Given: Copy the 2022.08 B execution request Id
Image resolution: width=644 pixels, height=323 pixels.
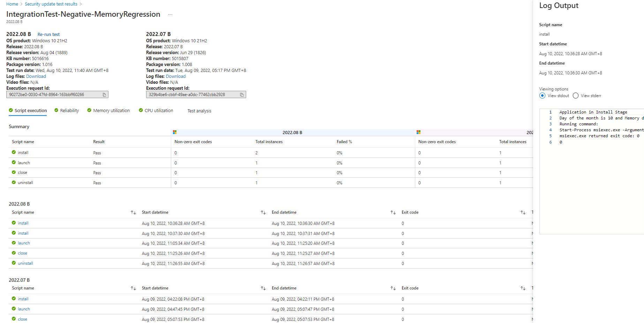Looking at the screenshot, I should 104,95.
